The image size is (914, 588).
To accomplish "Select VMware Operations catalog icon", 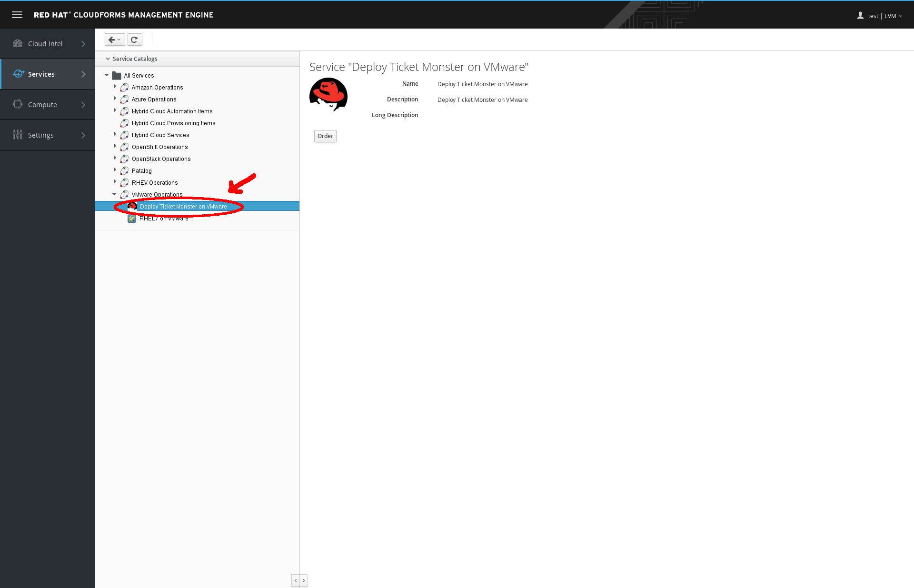I will (x=124, y=195).
